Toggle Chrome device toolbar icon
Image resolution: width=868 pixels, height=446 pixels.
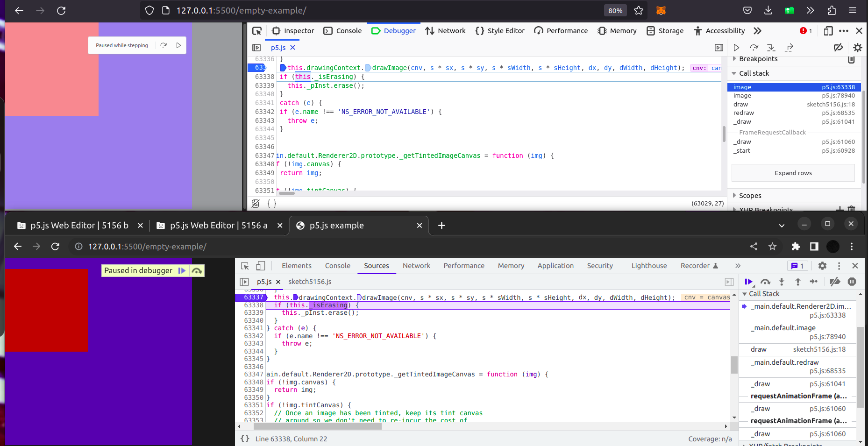[261, 266]
